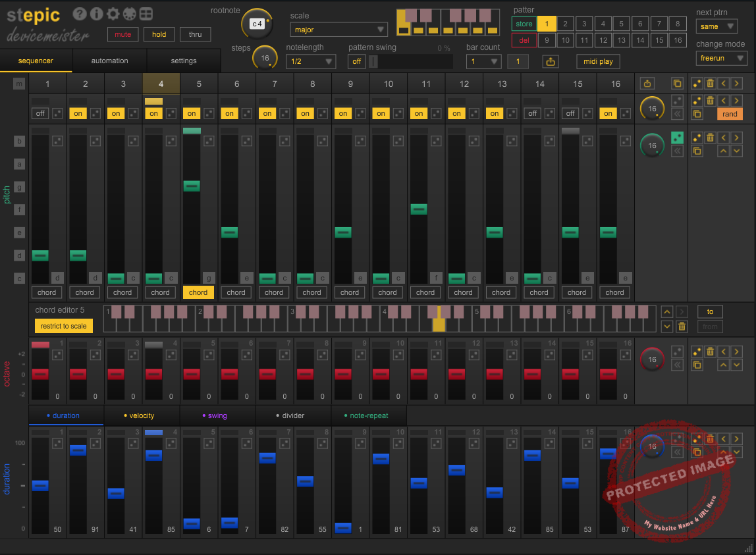Shift all lanes right with top-row arrow
Viewport: 756px width, 555px height.
pyautogui.click(x=737, y=84)
